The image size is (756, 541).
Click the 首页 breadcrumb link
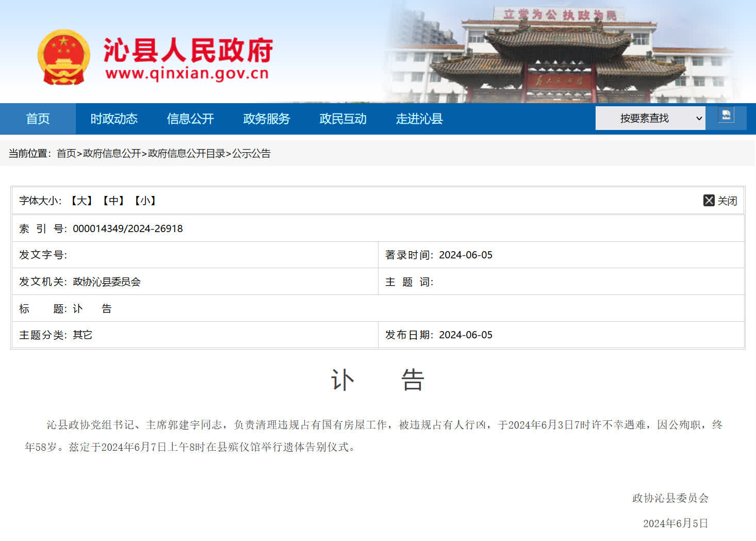point(66,153)
